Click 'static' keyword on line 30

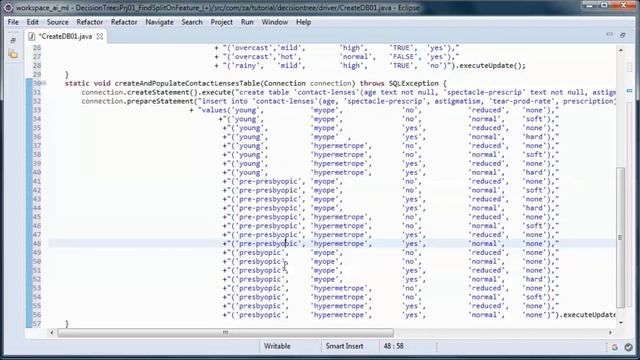tap(77, 83)
